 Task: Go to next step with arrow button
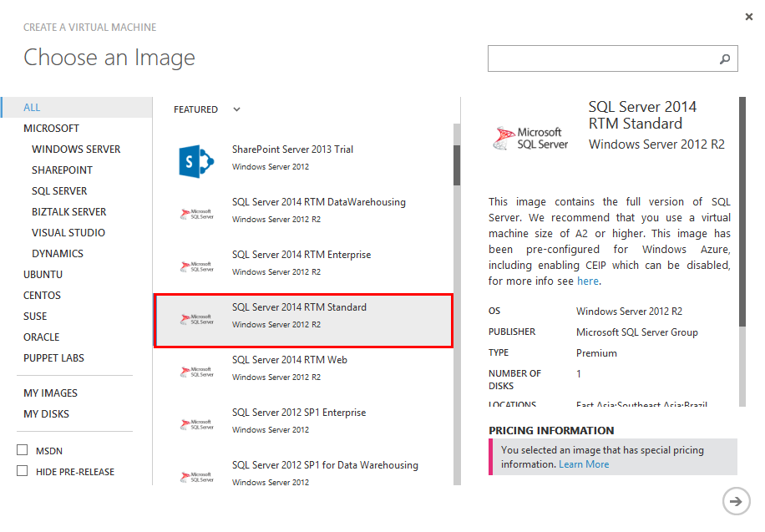[x=736, y=501]
